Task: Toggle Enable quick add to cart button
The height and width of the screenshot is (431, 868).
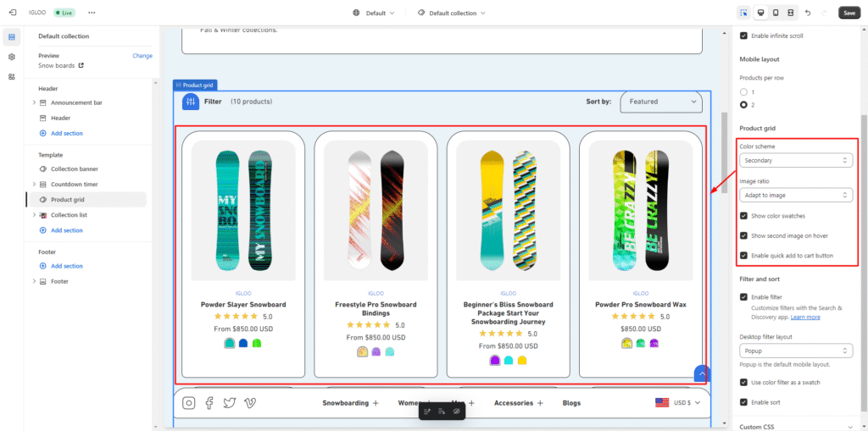Action: tap(744, 255)
